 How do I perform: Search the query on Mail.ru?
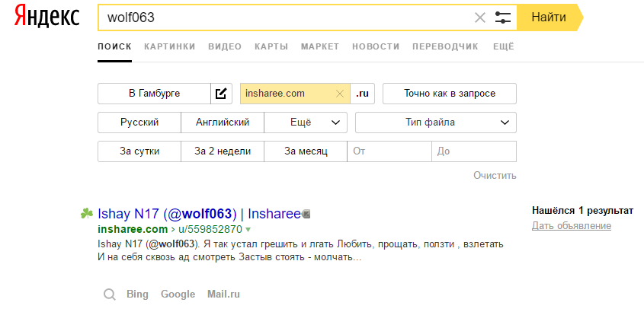(x=223, y=294)
